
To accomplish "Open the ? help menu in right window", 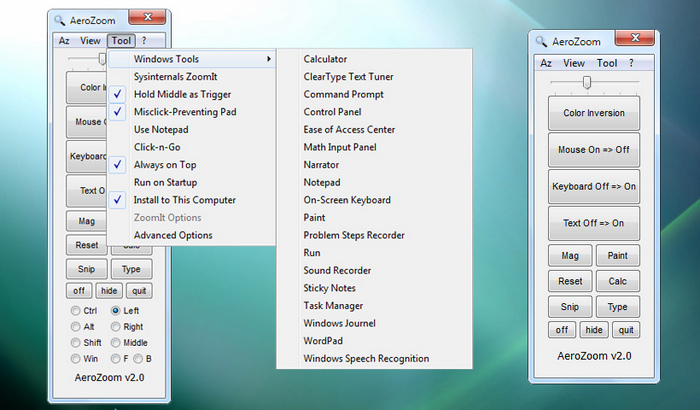I will point(631,63).
